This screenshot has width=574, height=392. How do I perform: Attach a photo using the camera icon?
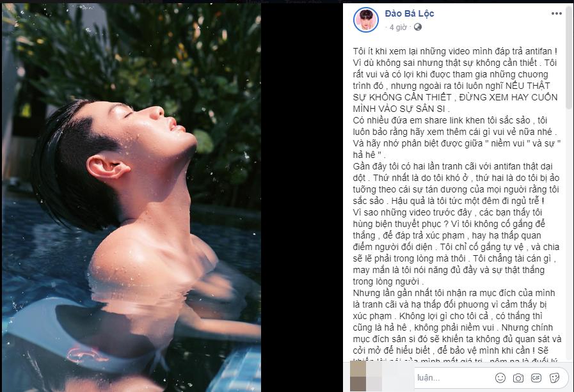tap(518, 378)
